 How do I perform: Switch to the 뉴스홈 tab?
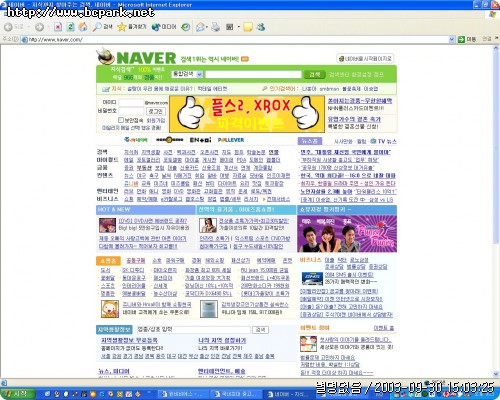310,141
